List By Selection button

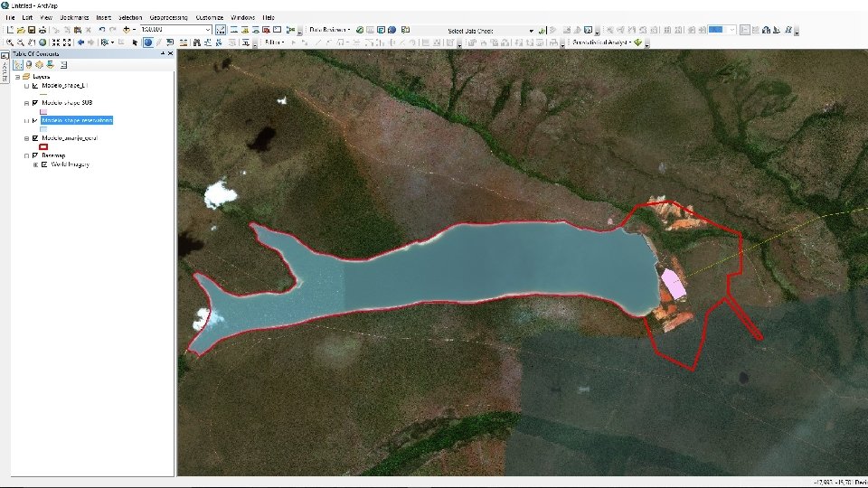coord(51,65)
